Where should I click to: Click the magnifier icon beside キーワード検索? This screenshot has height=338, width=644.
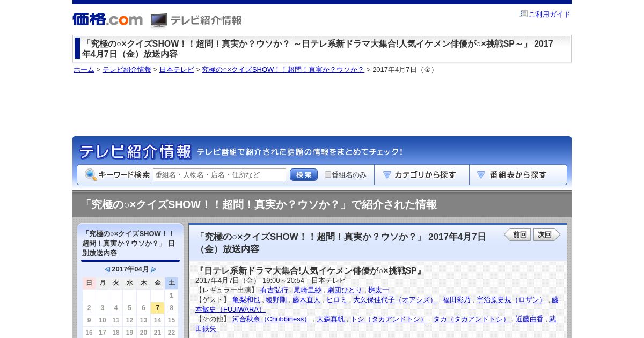[x=91, y=175]
